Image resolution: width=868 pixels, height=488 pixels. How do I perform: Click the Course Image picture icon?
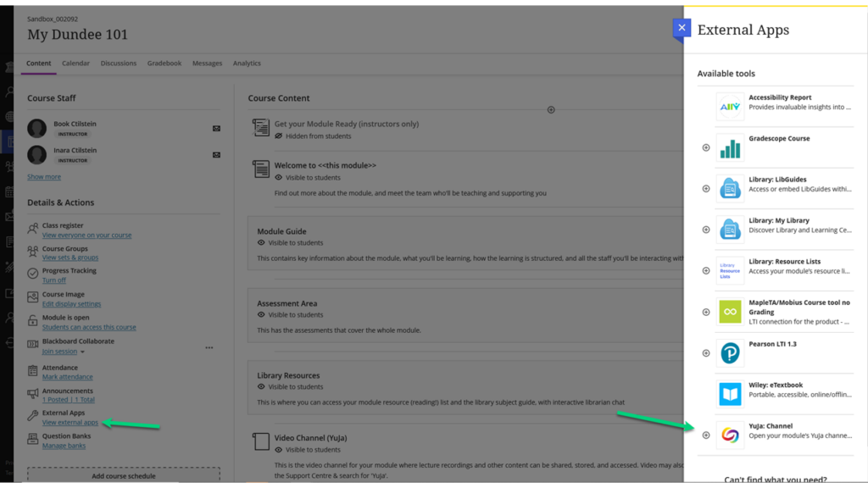33,297
